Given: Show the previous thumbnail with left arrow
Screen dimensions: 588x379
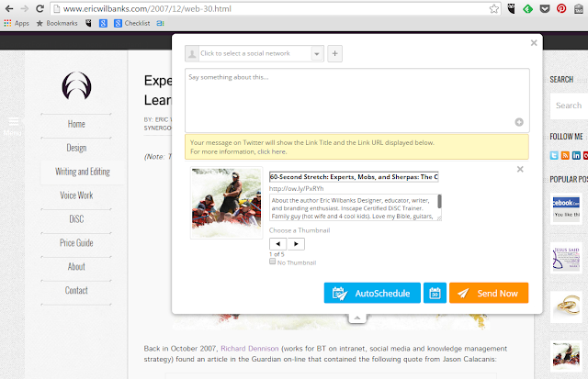Looking at the screenshot, I should tap(277, 244).
